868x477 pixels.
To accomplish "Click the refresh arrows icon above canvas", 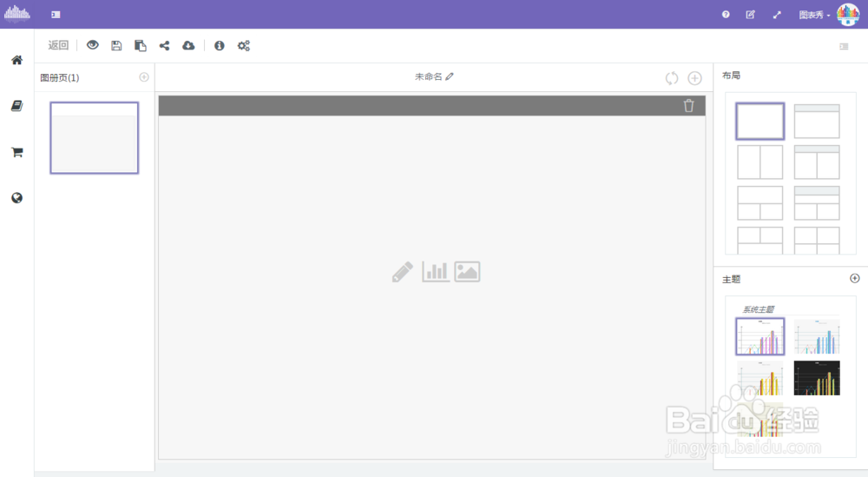I will pyautogui.click(x=672, y=78).
